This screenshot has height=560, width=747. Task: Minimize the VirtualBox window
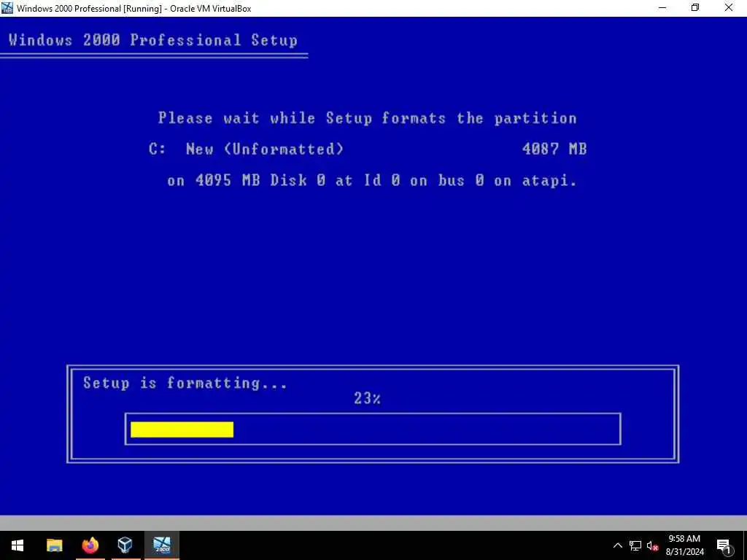(x=662, y=7)
